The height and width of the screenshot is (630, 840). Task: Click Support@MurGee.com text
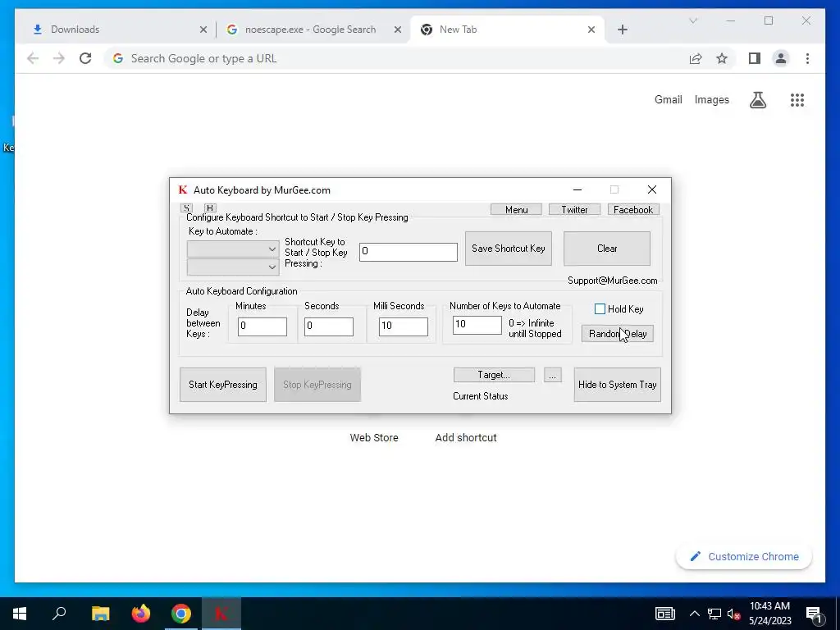[612, 281]
